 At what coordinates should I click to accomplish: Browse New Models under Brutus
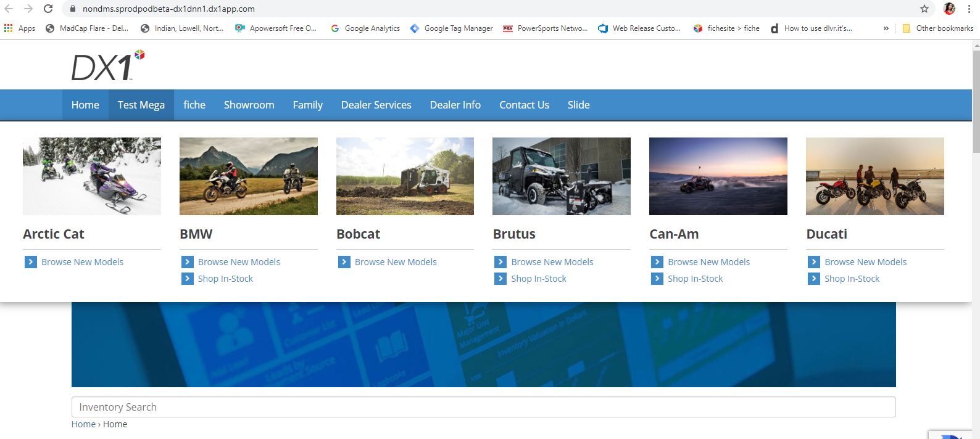[x=552, y=262]
